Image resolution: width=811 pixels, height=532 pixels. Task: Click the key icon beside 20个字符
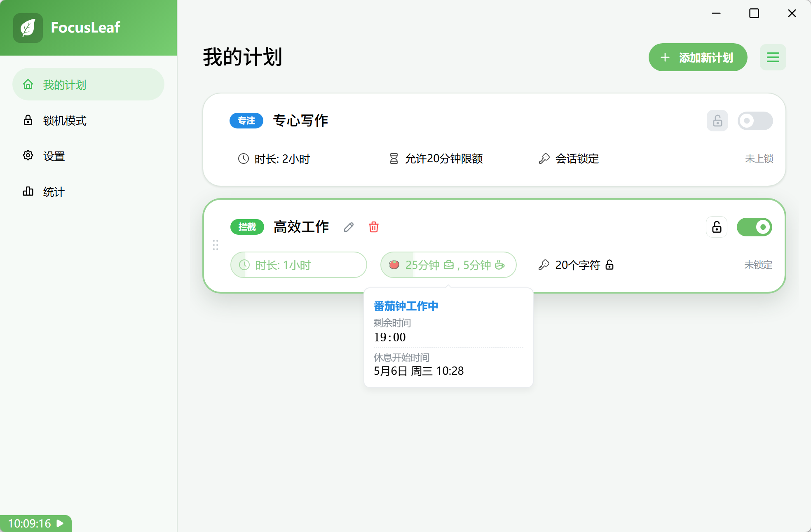point(544,265)
